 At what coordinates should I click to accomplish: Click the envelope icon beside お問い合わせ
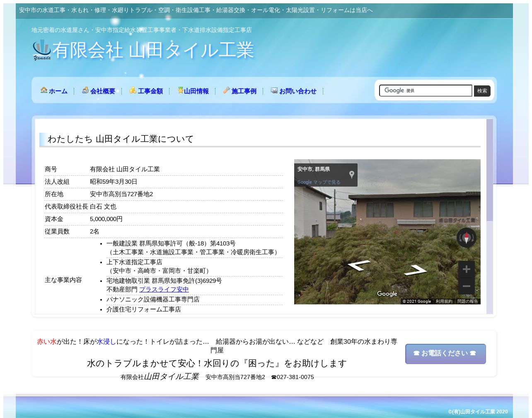(x=274, y=90)
